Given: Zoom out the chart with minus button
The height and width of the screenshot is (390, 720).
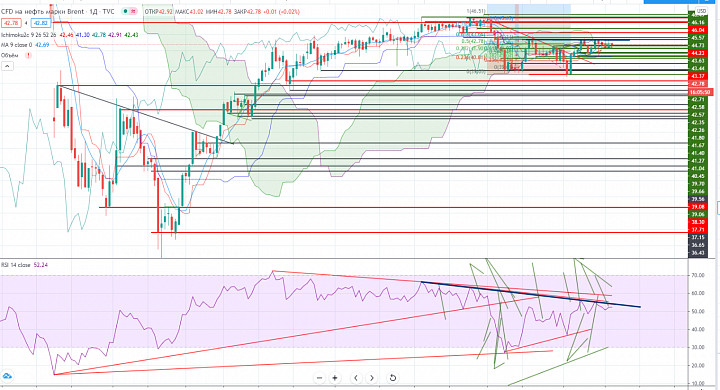Looking at the screenshot, I should pos(319,378).
